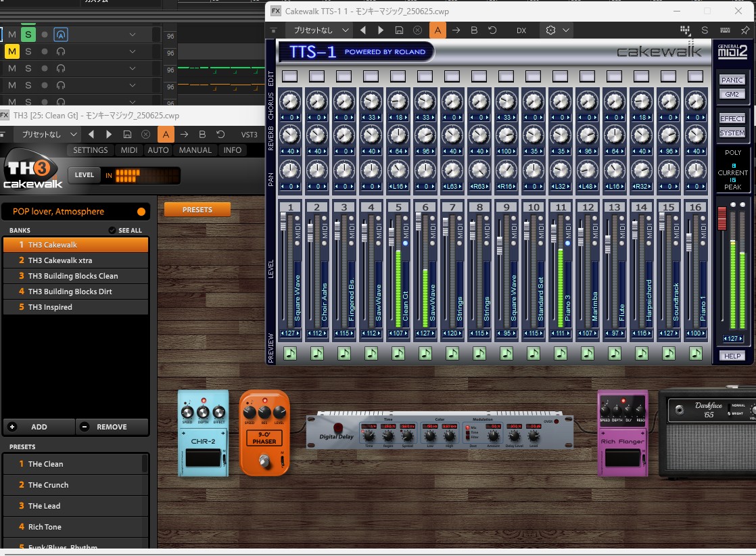756x556 pixels.
Task: Copy A settings to B in TH3
Action: point(184,135)
